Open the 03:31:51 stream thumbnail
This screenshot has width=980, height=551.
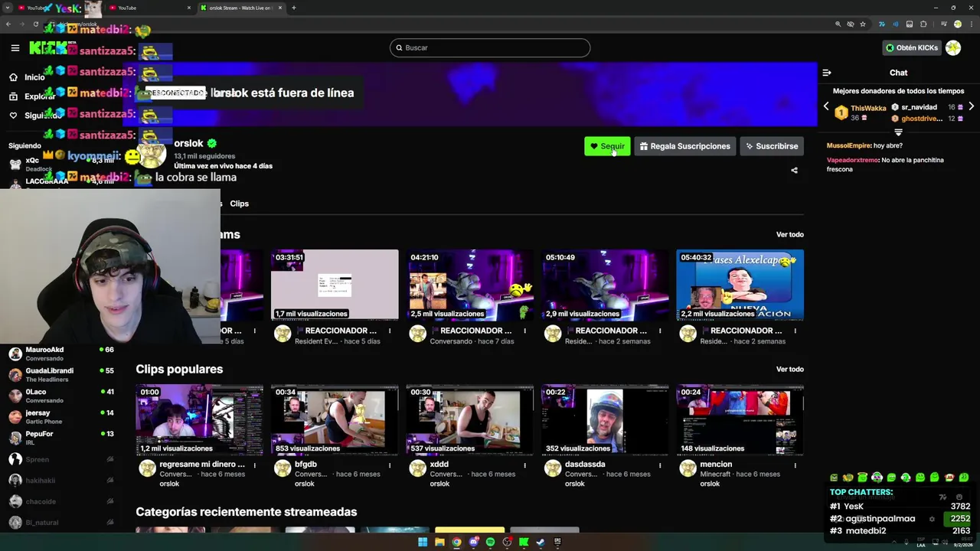335,285
